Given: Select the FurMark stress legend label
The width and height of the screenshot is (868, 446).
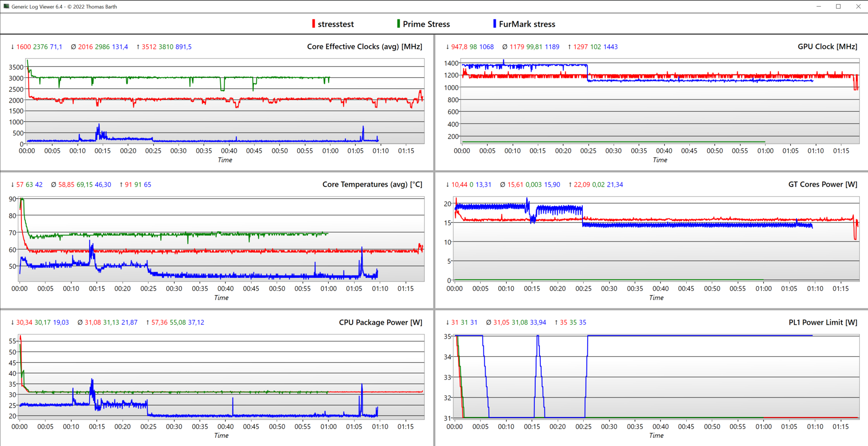Looking at the screenshot, I should (527, 24).
